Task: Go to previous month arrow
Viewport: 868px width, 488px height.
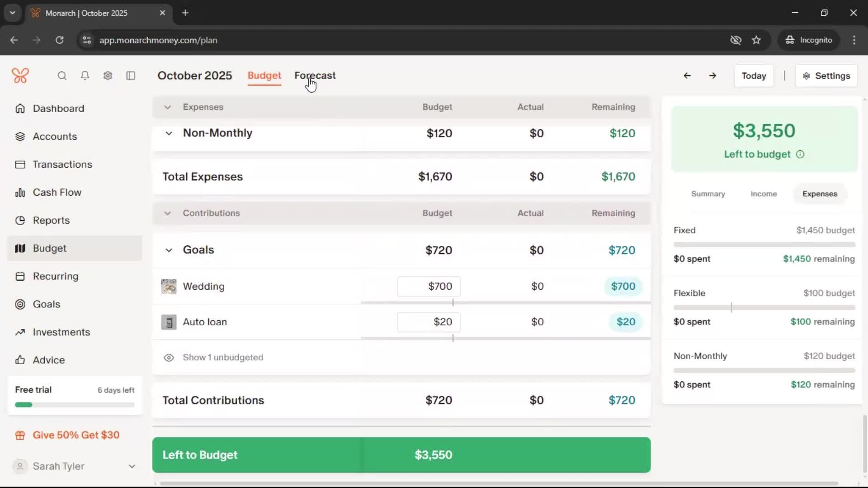Action: tap(687, 76)
